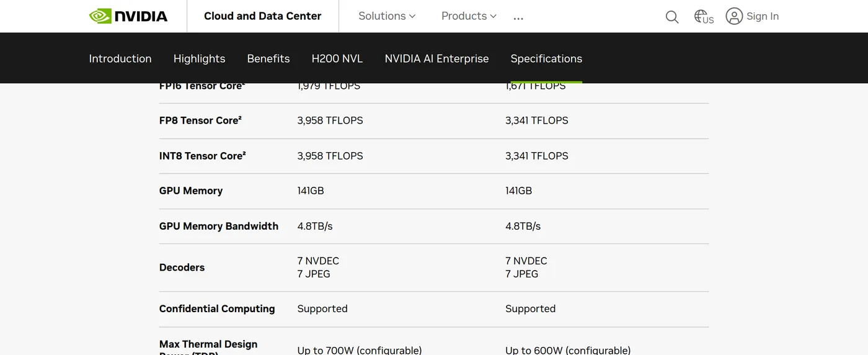Click the FP8 Tensor Core row label
868x355 pixels.
pos(200,120)
